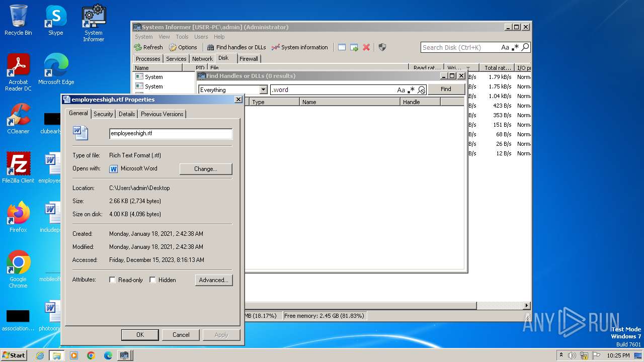Switch to the Network tab
644x362 pixels.
(x=202, y=59)
